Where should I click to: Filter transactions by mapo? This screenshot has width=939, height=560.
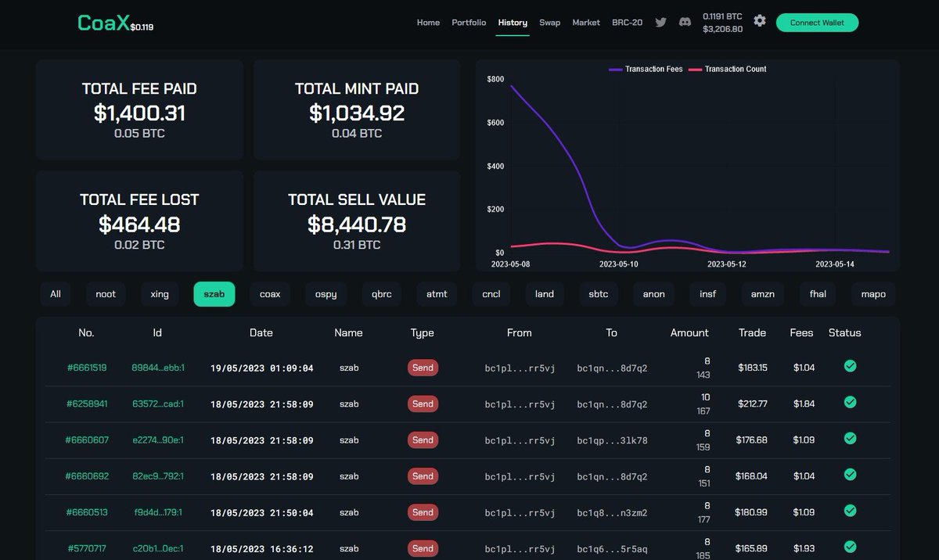pyautogui.click(x=873, y=294)
